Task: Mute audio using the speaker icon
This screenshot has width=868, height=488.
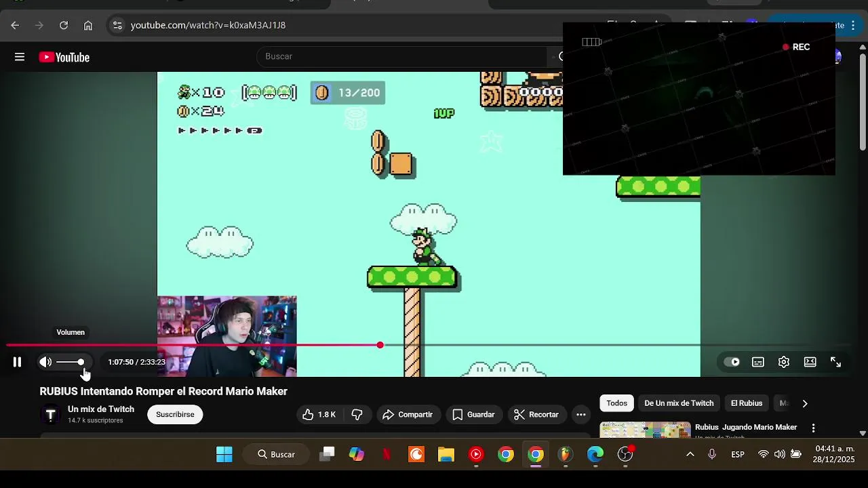Action: tap(45, 362)
